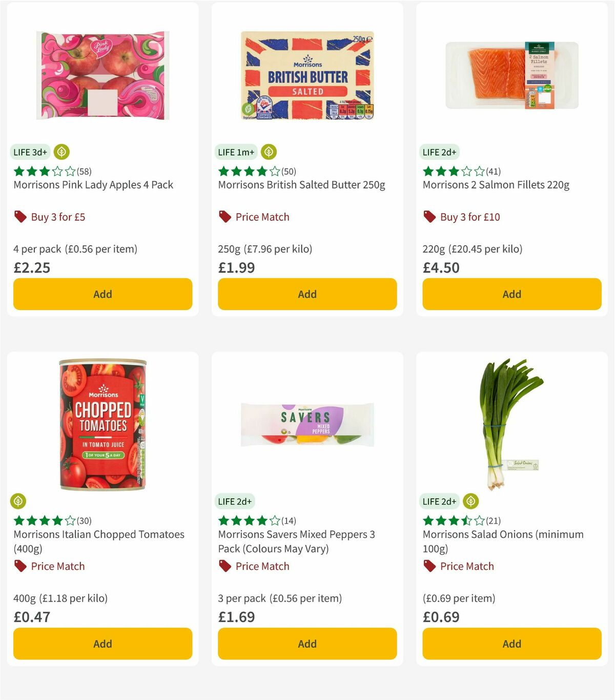
Task: Click the red tag icon on the salmon 'Buy 3 for £10' offer
Action: point(429,217)
